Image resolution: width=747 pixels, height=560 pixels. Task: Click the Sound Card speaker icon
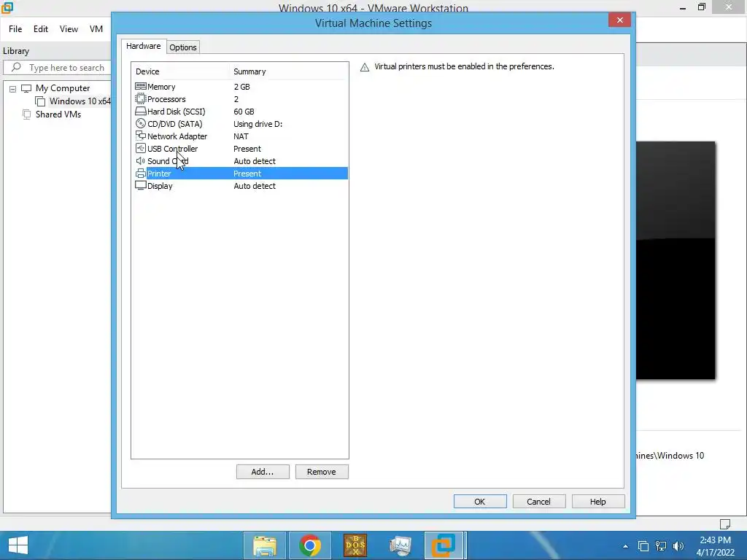click(x=141, y=161)
